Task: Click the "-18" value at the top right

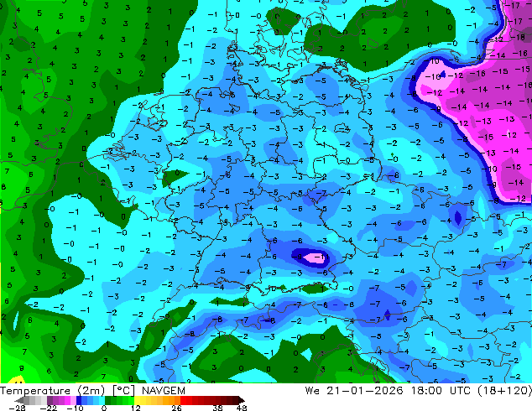Action: (519, 37)
